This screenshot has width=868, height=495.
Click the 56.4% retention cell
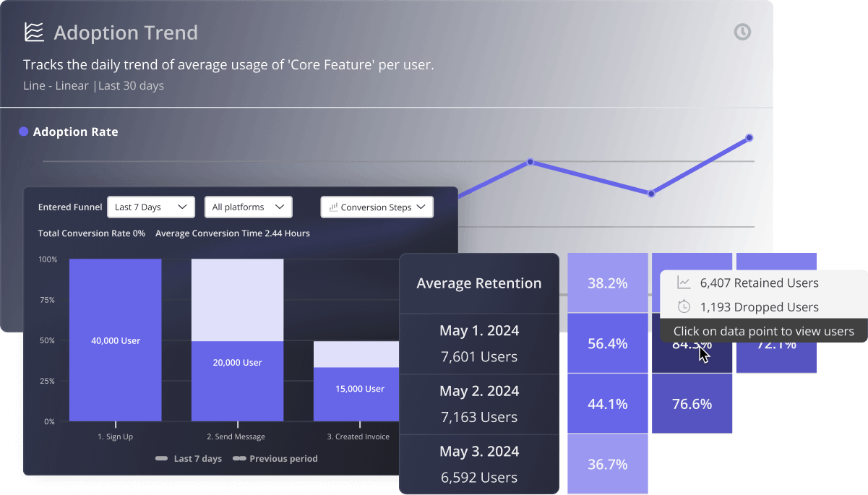(607, 344)
